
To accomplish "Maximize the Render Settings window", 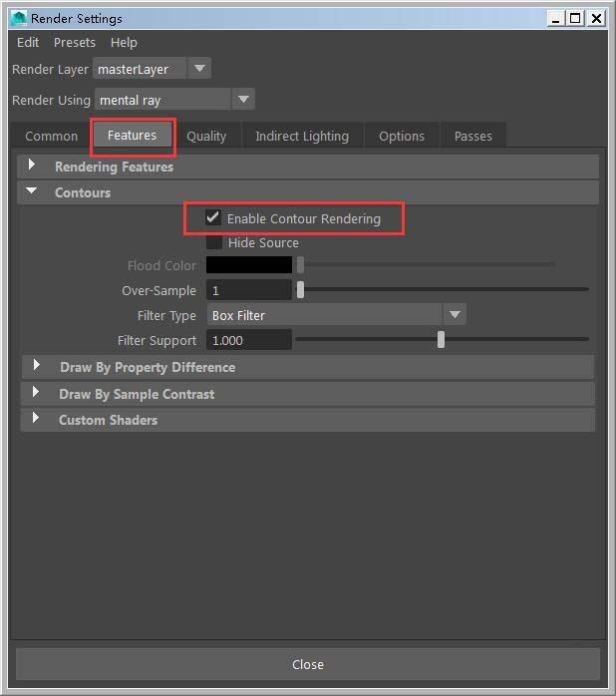I will 575,19.
